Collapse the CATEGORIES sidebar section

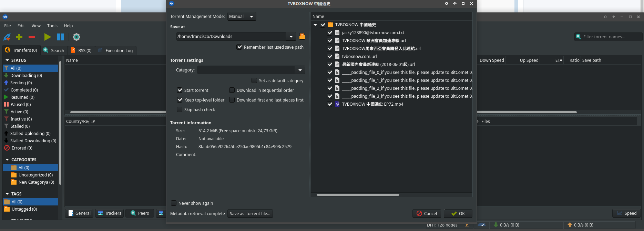point(7,160)
